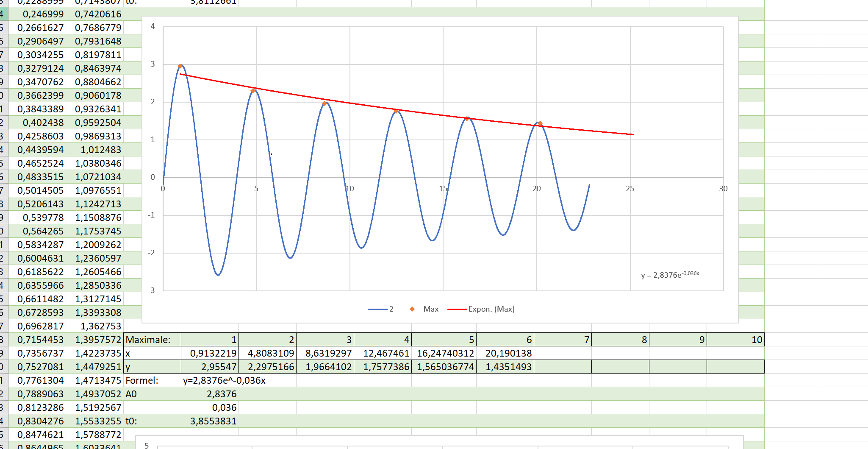Select cell with value 0,564265
Viewport: 868px width, 449px height.
tap(37, 231)
